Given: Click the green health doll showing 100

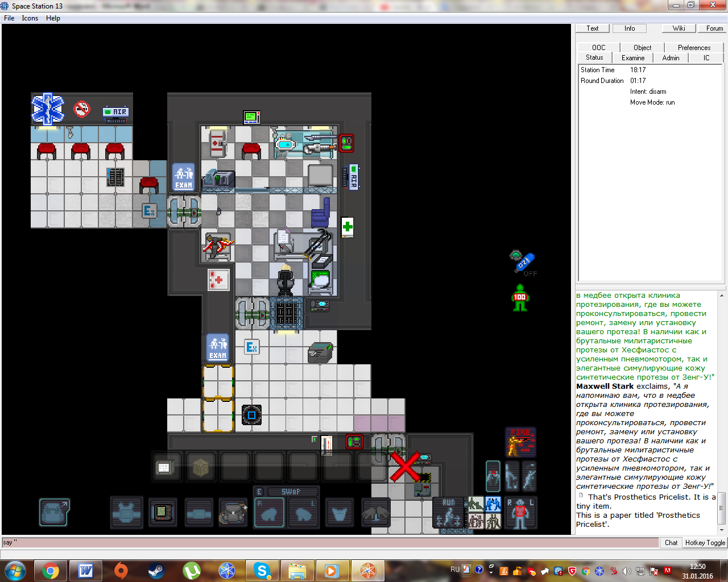Looking at the screenshot, I should (520, 297).
